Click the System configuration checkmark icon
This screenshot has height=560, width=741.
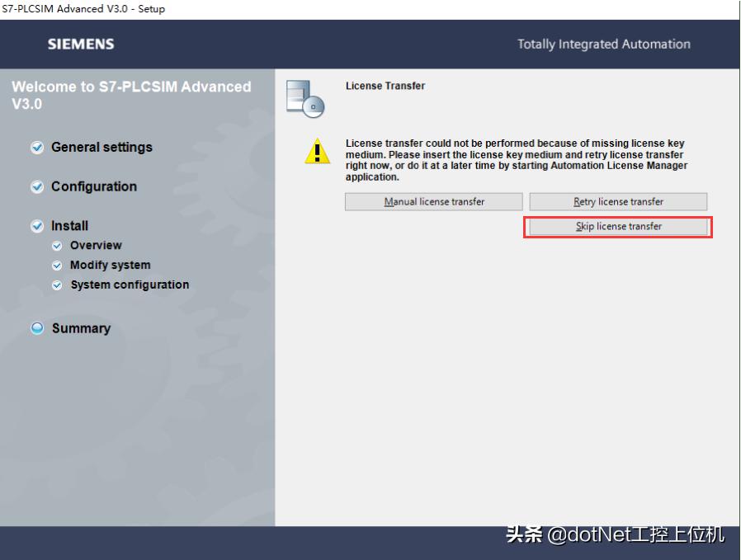(x=57, y=285)
